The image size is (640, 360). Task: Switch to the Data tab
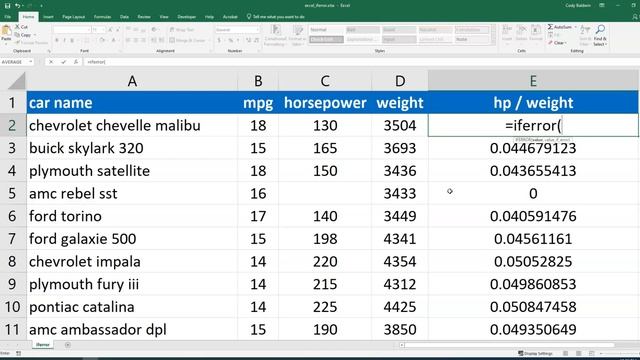pos(124,17)
